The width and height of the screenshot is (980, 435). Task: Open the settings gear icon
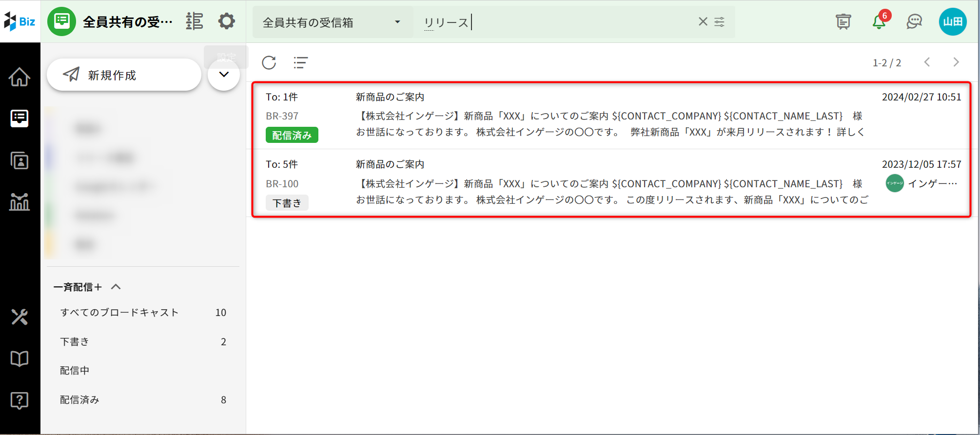click(x=226, y=21)
